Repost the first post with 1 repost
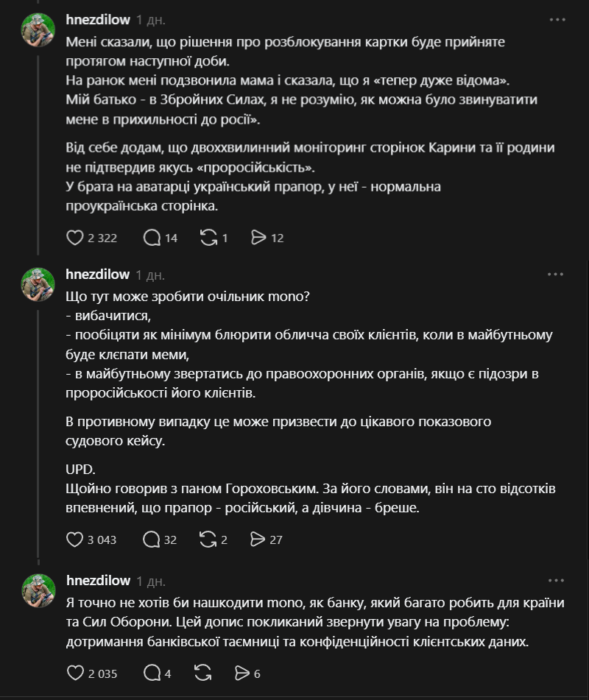This screenshot has width=589, height=700. 208,238
